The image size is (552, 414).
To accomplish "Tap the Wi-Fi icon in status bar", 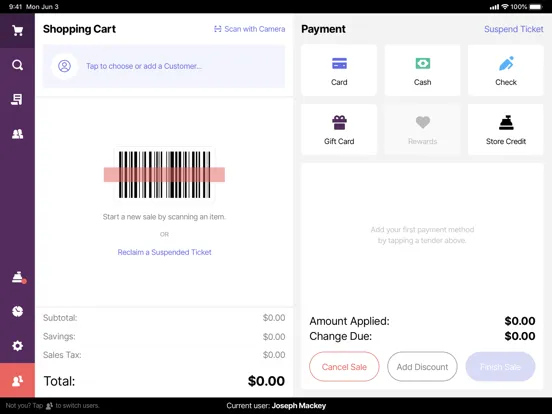I will (x=505, y=7).
